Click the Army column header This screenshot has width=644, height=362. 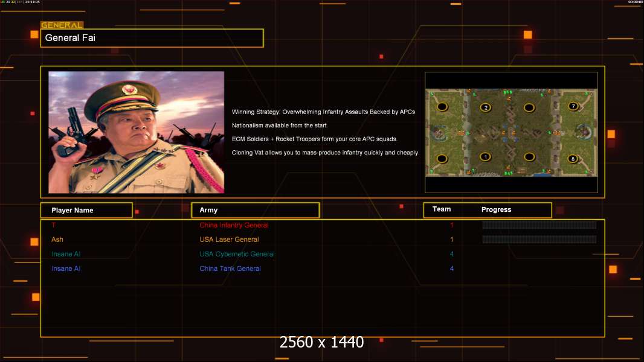pos(256,210)
